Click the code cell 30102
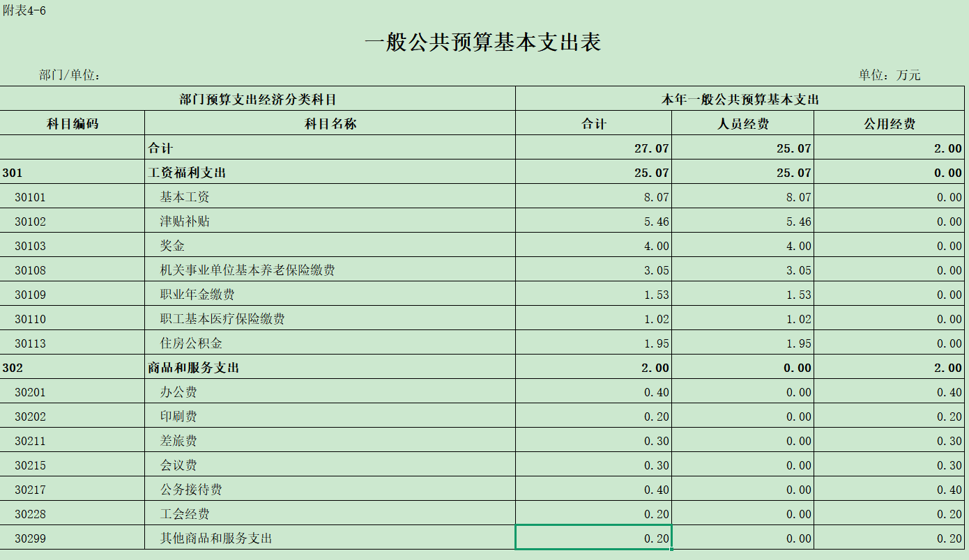969x560 pixels. pyautogui.click(x=73, y=221)
